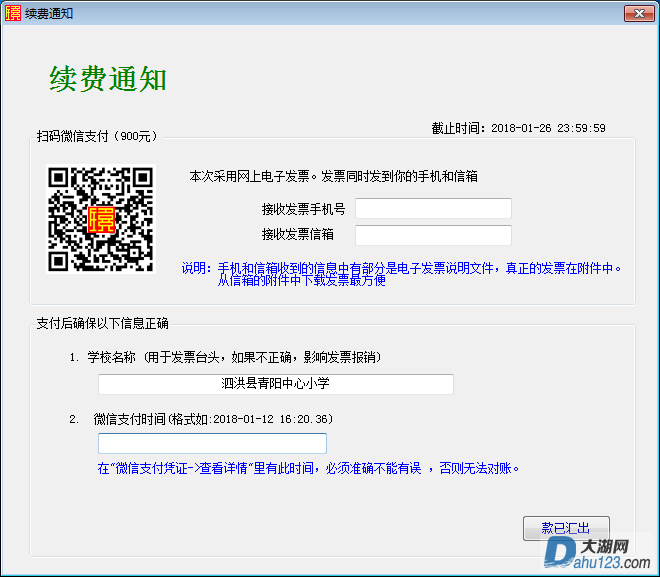Click the WeChat payment QR code image
The height and width of the screenshot is (577, 660).
[101, 219]
